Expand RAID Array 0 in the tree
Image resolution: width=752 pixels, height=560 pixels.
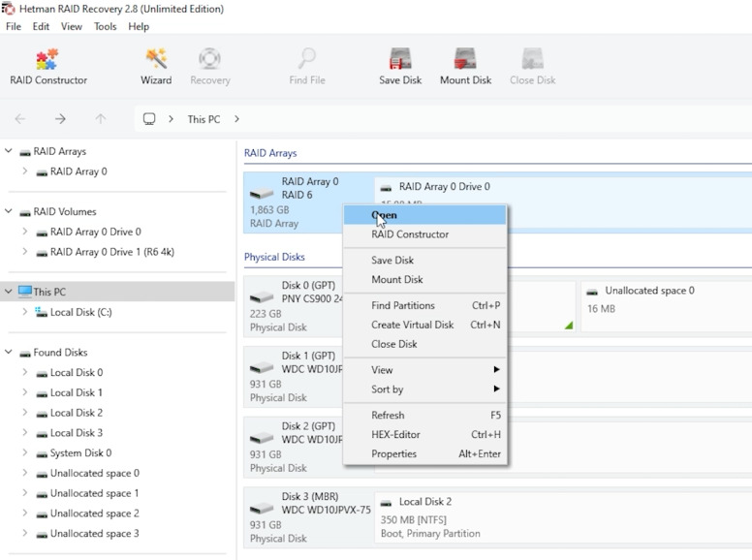24,171
